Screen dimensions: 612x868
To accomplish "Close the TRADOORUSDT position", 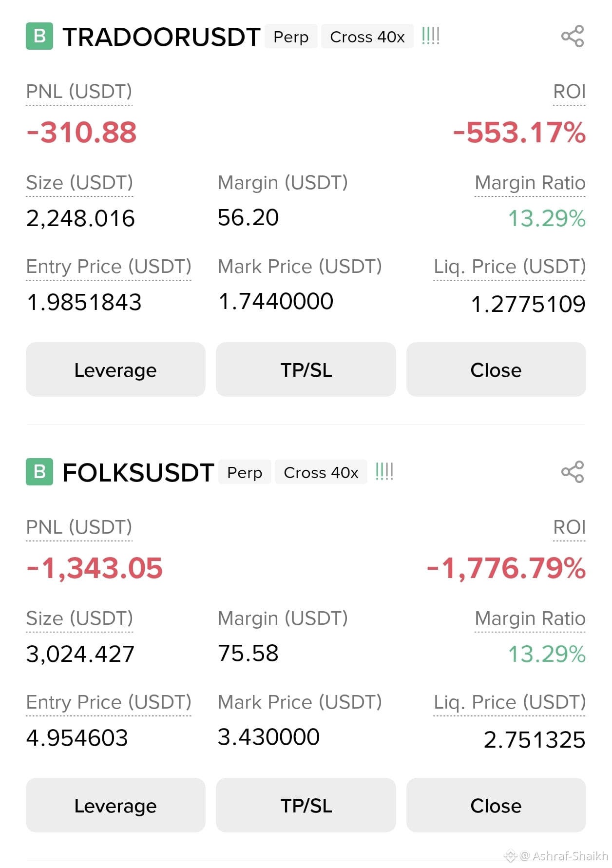I will click(x=496, y=369).
